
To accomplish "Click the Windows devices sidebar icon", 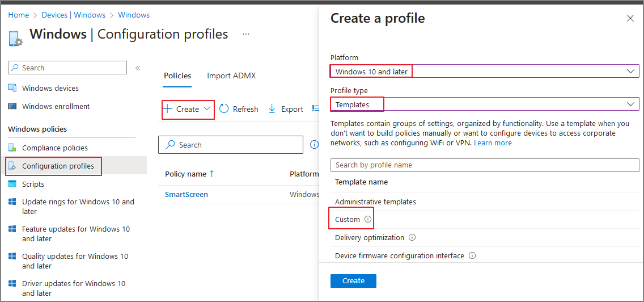I will pyautogui.click(x=12, y=88).
